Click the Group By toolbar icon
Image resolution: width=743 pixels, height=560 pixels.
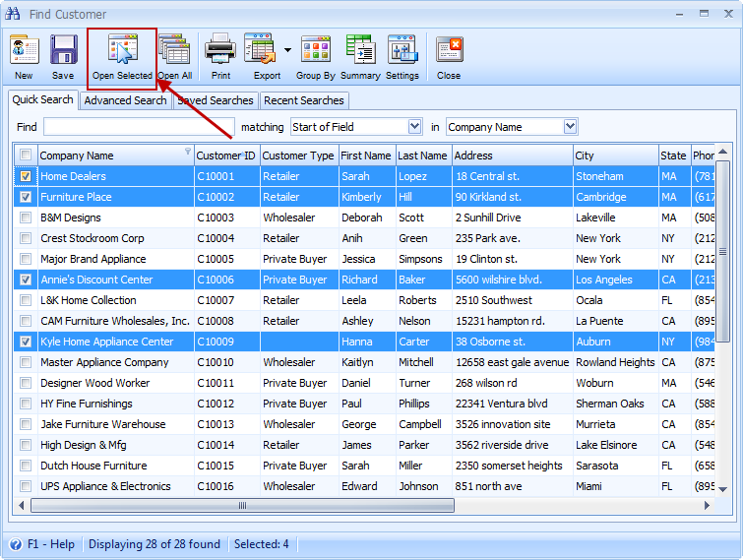[315, 56]
